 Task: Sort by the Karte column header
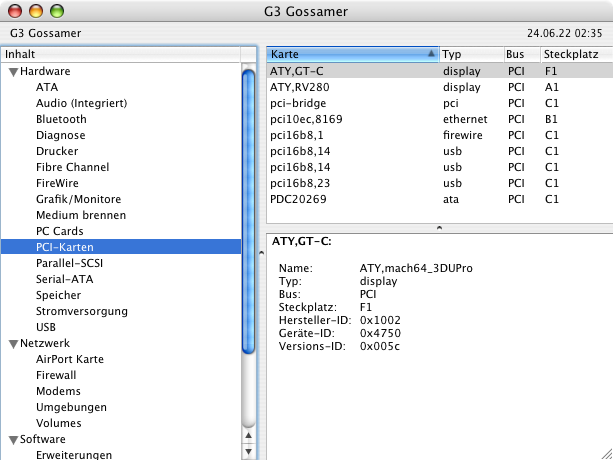353,54
